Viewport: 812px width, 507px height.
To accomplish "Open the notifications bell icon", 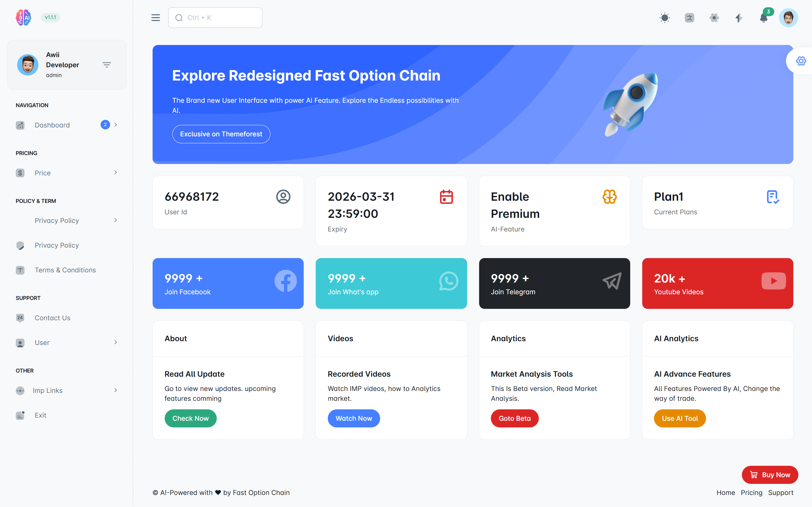I will point(764,18).
